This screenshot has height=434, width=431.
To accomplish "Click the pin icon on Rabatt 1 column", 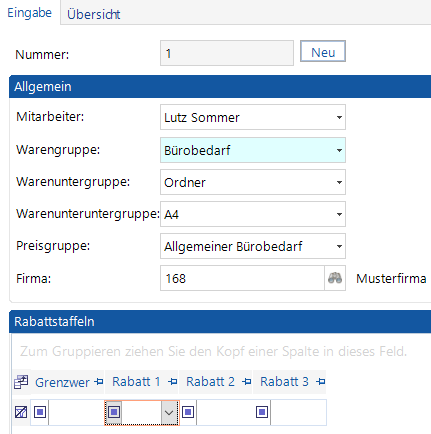I will [x=173, y=382].
